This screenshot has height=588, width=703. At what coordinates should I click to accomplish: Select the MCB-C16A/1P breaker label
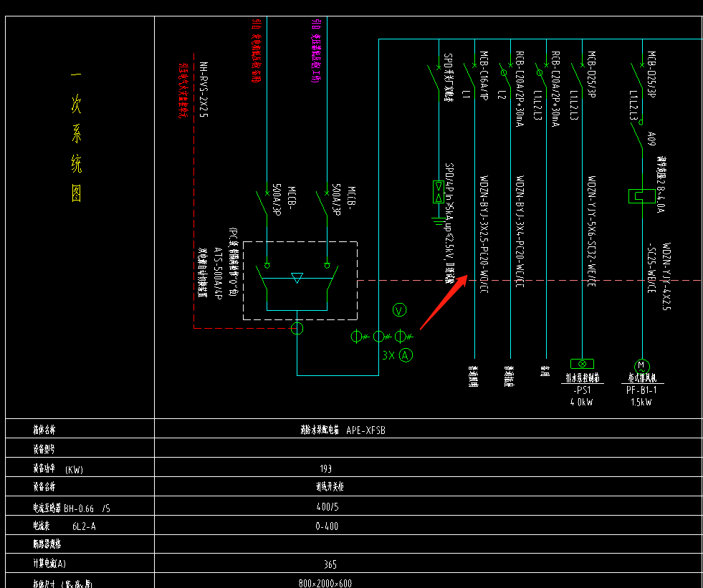484,75
